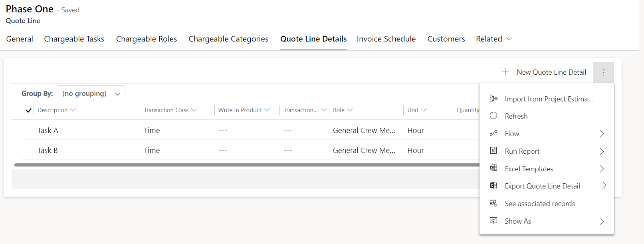This screenshot has width=644, height=244.
Task: Expand Run Report submenu chevron
Action: point(602,151)
